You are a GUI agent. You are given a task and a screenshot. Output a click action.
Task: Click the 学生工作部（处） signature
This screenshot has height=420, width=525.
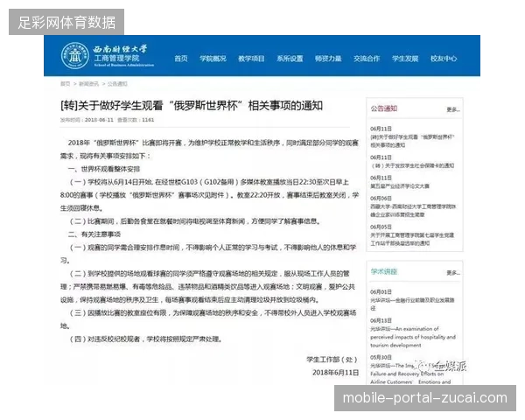[332, 360]
